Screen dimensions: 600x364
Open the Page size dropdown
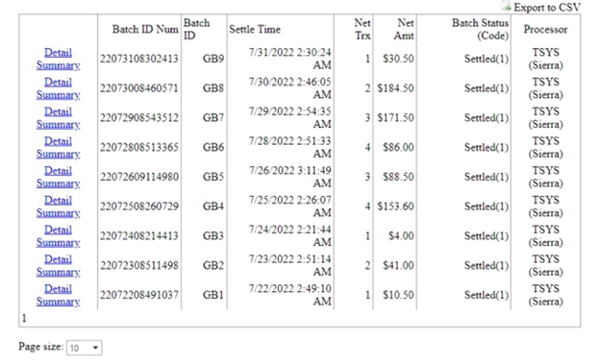pos(85,348)
